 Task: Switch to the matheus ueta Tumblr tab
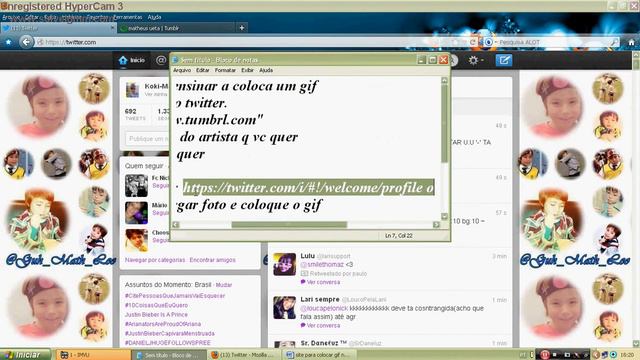[176, 28]
